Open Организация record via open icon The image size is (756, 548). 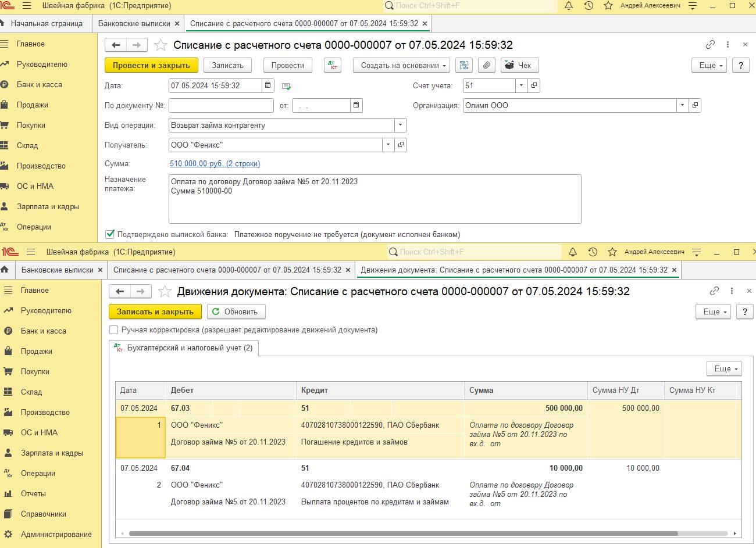[694, 105]
